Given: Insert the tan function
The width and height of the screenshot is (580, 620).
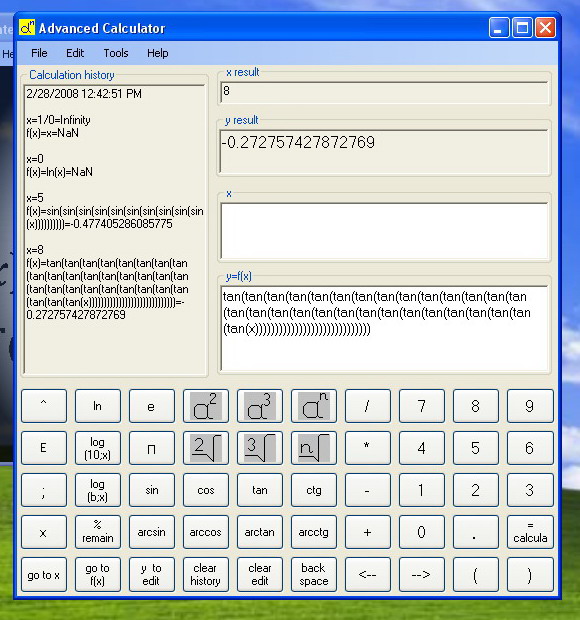Looking at the screenshot, I should point(260,490).
